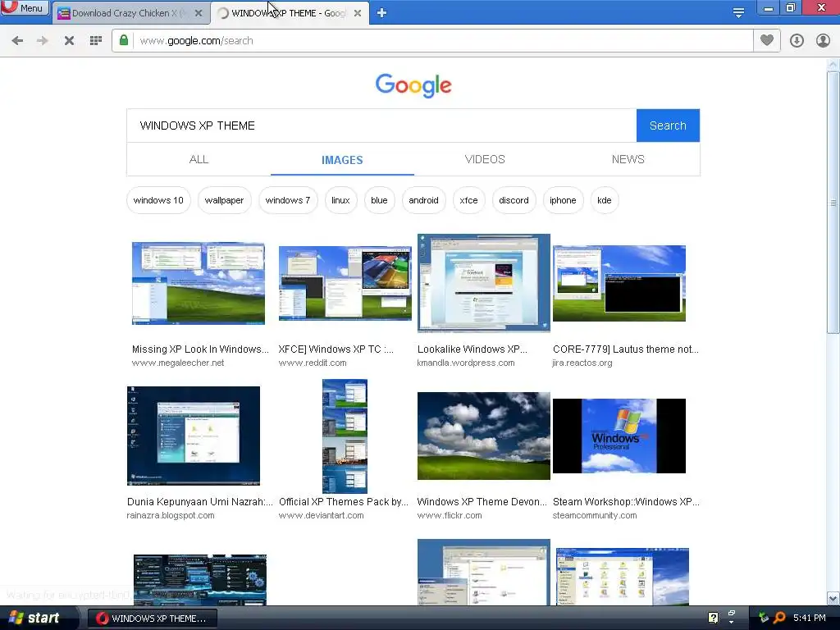The image size is (840, 630).
Task: Open CORE-7779 Lautus theme thumbnail
Action: [619, 283]
